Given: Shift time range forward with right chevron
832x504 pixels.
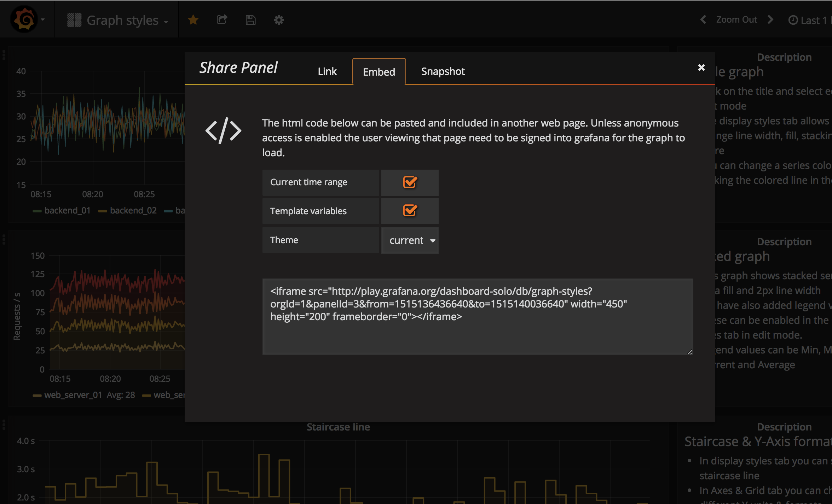Looking at the screenshot, I should 770,20.
